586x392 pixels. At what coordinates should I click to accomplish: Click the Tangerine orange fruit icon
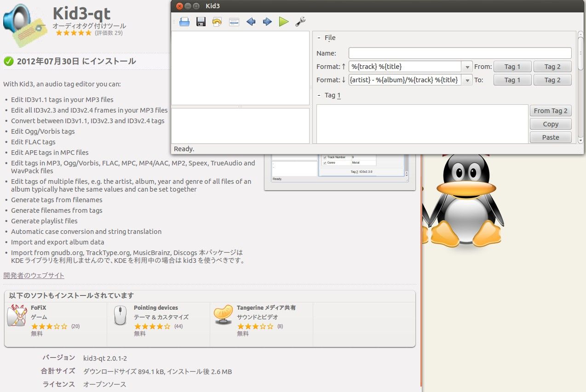[224, 315]
